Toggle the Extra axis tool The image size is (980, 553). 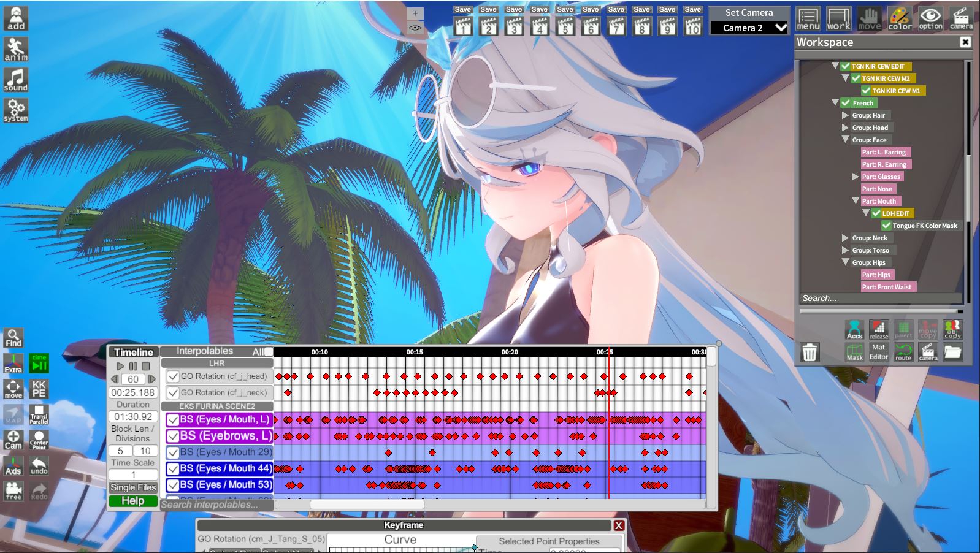click(13, 364)
